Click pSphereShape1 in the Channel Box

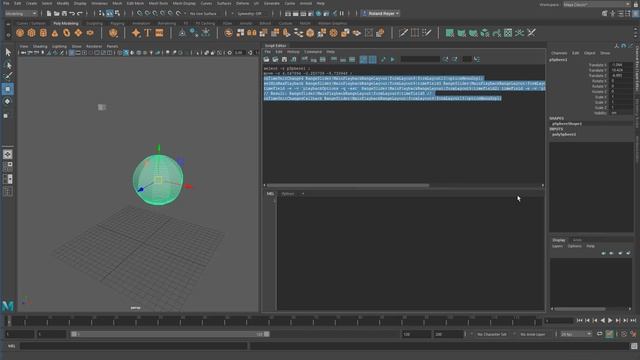pos(567,124)
